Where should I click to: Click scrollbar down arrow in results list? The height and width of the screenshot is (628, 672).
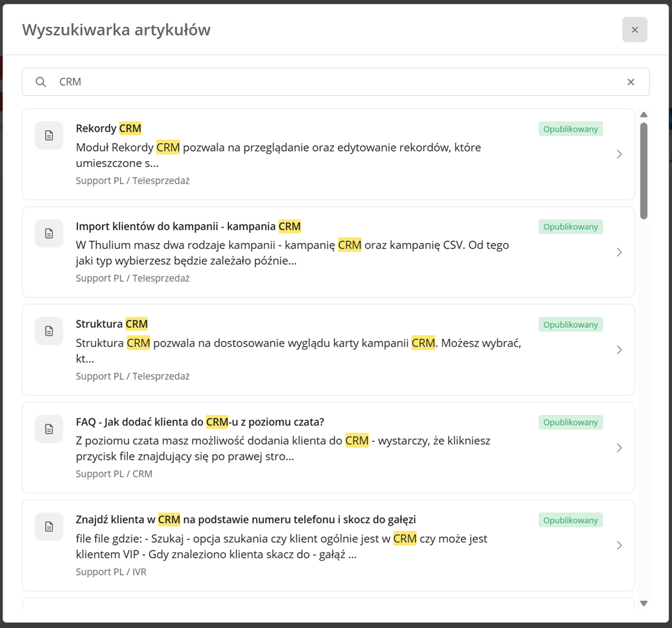point(643,603)
